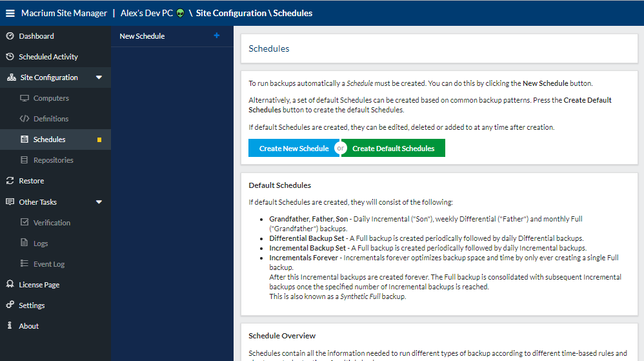Click the Other Tasks panel icon
Viewport: 644px width, 361px height.
pos(10,201)
